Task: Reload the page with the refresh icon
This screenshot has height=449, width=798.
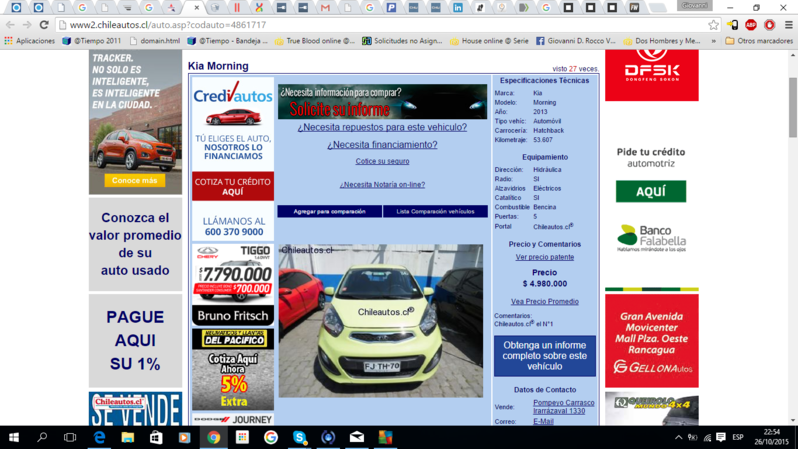Action: [44, 24]
